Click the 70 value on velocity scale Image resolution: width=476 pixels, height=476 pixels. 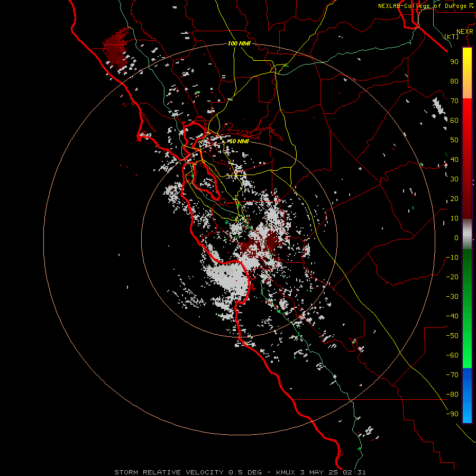[x=454, y=101]
